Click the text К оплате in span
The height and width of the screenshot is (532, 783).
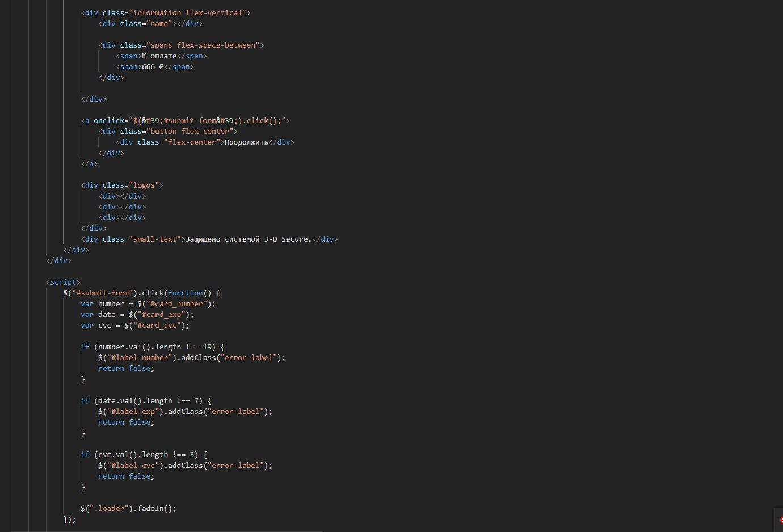click(x=159, y=56)
